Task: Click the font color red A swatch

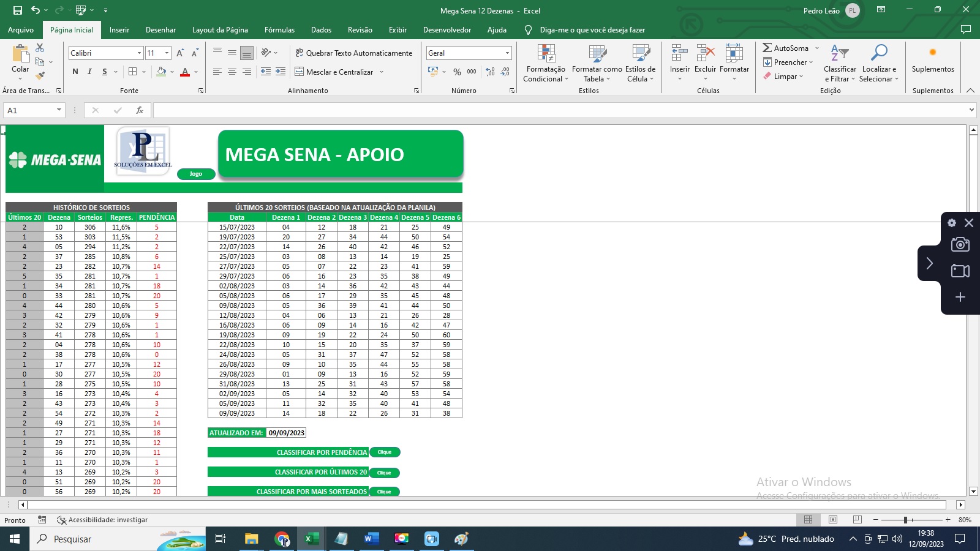Action: pos(185,72)
